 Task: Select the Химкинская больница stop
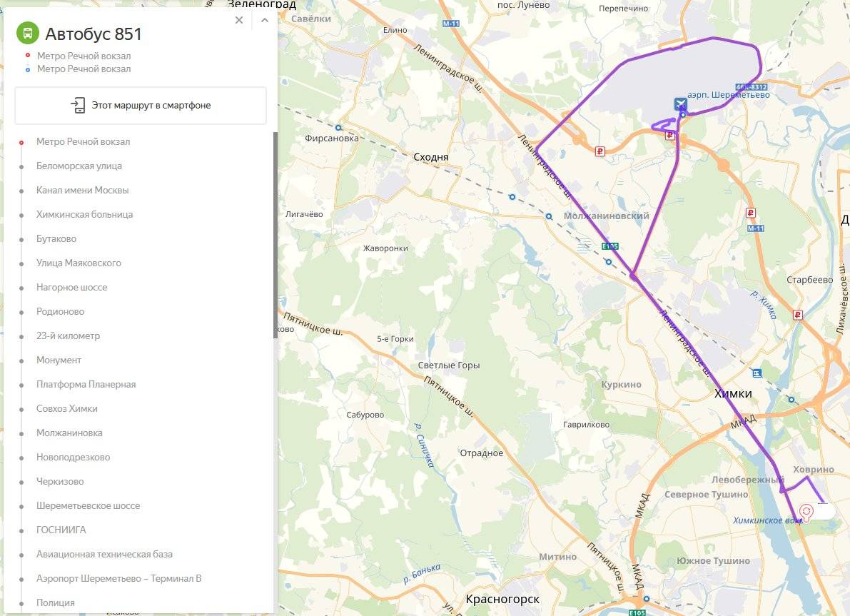pyautogui.click(x=84, y=215)
